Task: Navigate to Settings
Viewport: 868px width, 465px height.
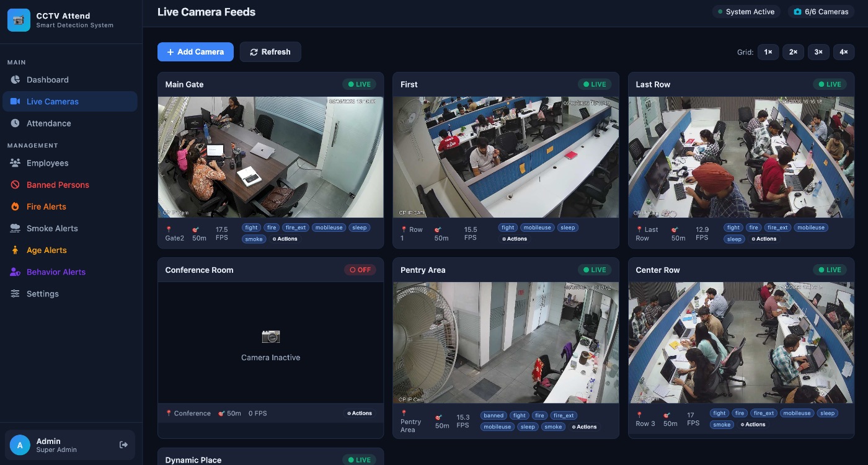Action: click(70, 293)
